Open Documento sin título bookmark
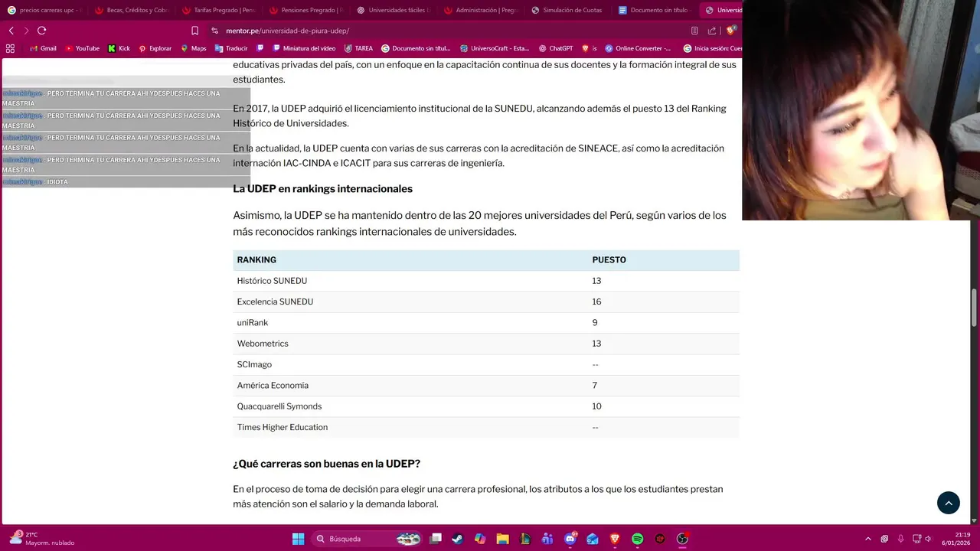 click(x=416, y=48)
